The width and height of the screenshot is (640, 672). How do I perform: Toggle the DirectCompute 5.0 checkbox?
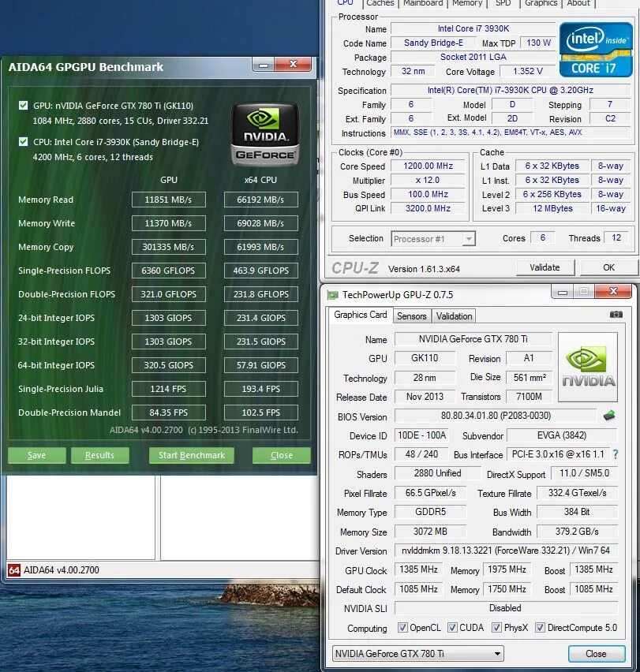540,627
